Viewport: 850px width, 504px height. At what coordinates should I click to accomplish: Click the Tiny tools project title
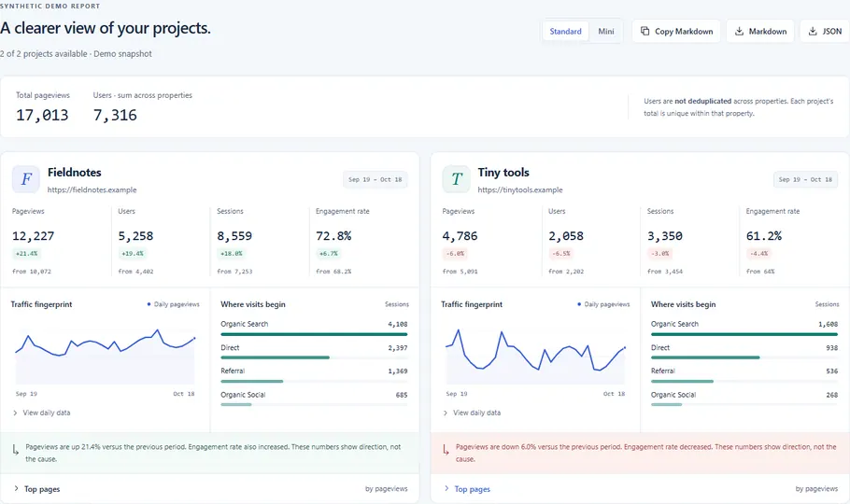click(x=503, y=173)
